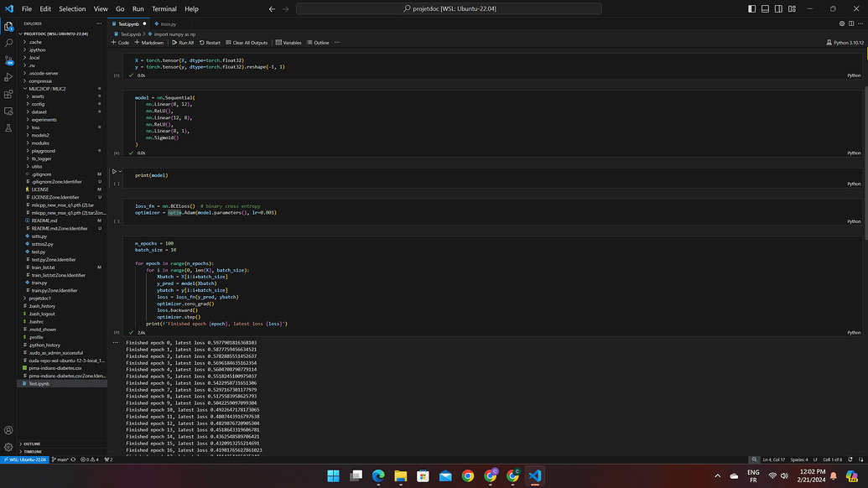Expand the models2 folder
The height and width of the screenshot is (488, 868).
(40, 135)
